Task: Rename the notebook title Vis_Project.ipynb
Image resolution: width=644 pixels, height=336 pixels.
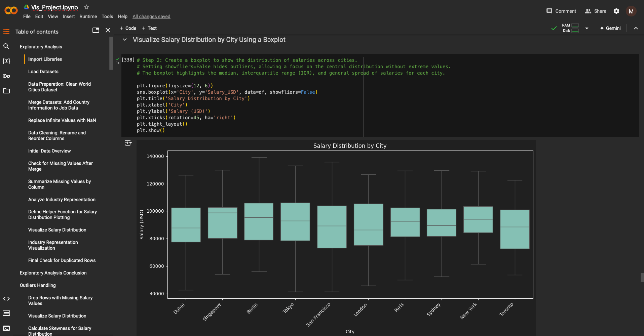Action: tap(54, 7)
